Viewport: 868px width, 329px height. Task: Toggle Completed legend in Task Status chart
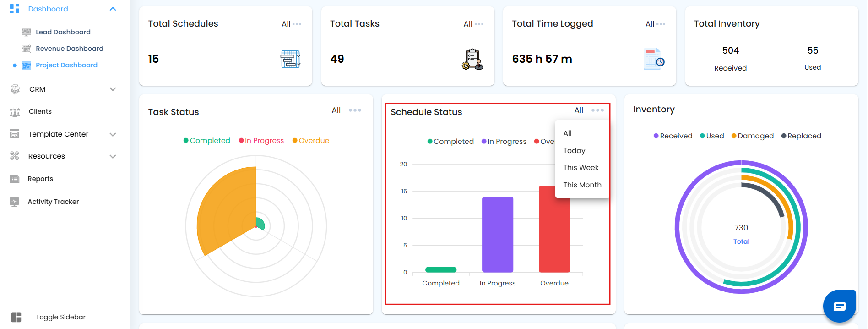click(x=207, y=141)
